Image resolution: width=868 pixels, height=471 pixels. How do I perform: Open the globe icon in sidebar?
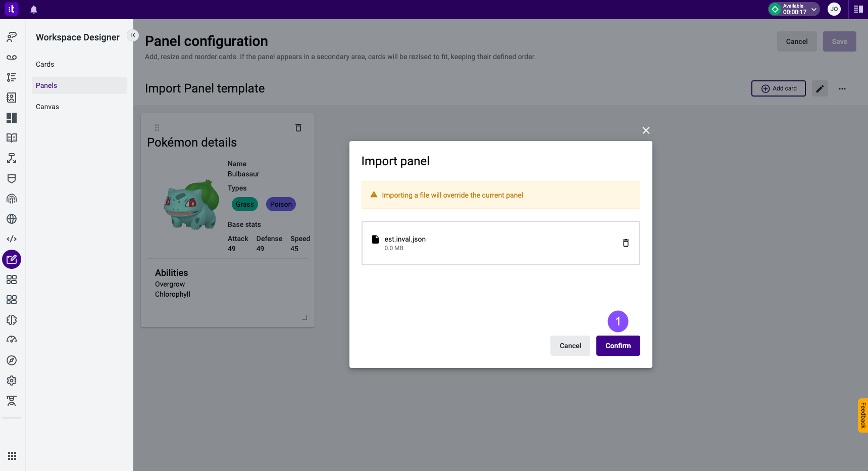click(12, 219)
